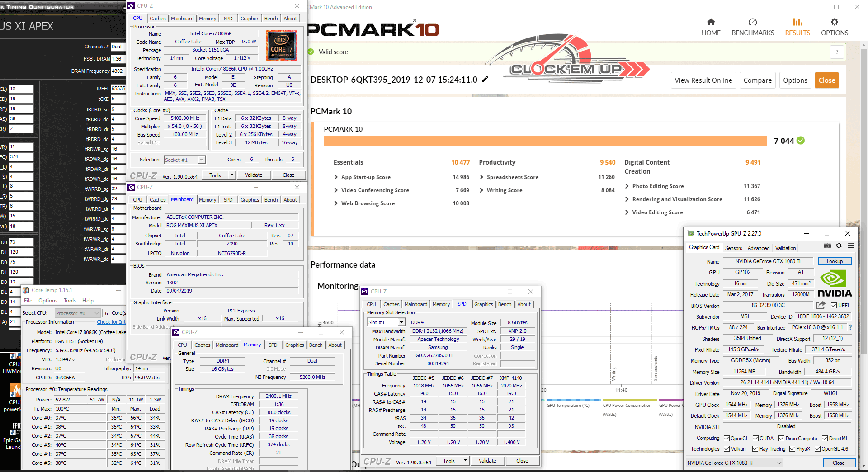Open the NVIDIA GeForce GTX 1080 Ti dropdown
Viewport: 868px width, 472px height.
pos(734,463)
